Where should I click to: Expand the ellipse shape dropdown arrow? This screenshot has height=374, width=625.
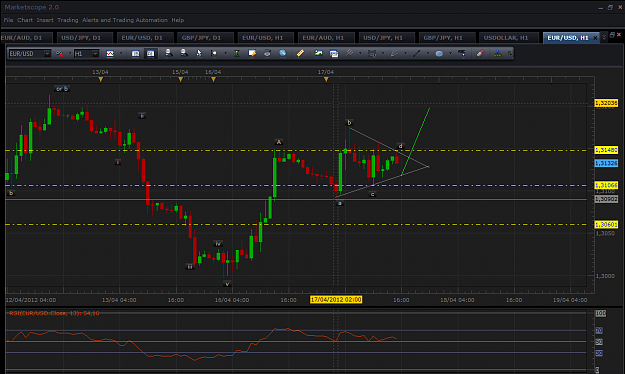[x=450, y=53]
